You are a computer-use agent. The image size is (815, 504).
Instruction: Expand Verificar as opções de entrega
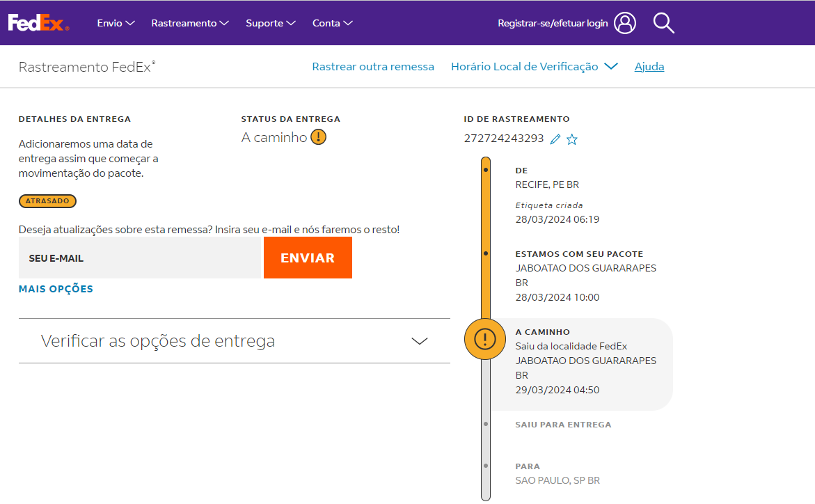click(x=235, y=340)
